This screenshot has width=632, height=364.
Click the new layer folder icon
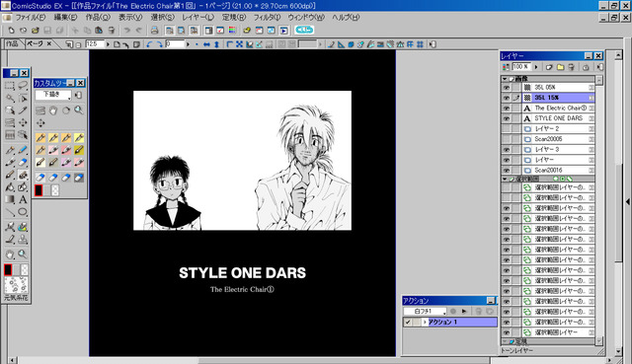click(x=560, y=67)
